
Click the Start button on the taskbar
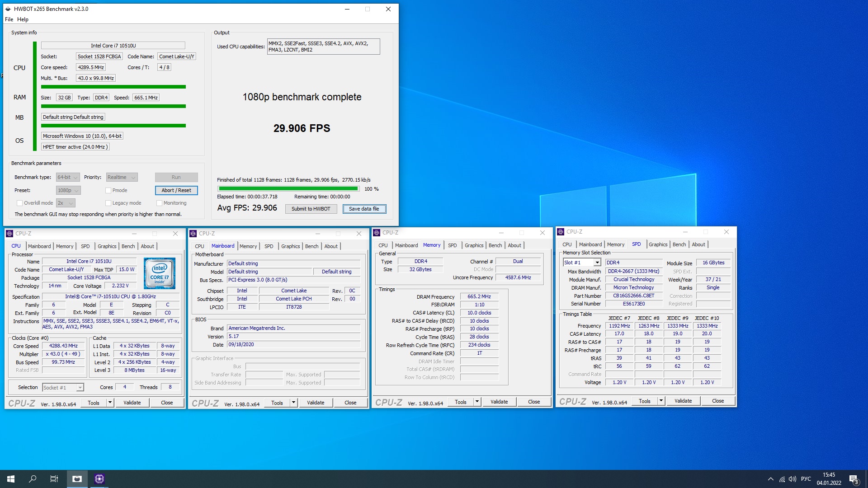[11, 479]
